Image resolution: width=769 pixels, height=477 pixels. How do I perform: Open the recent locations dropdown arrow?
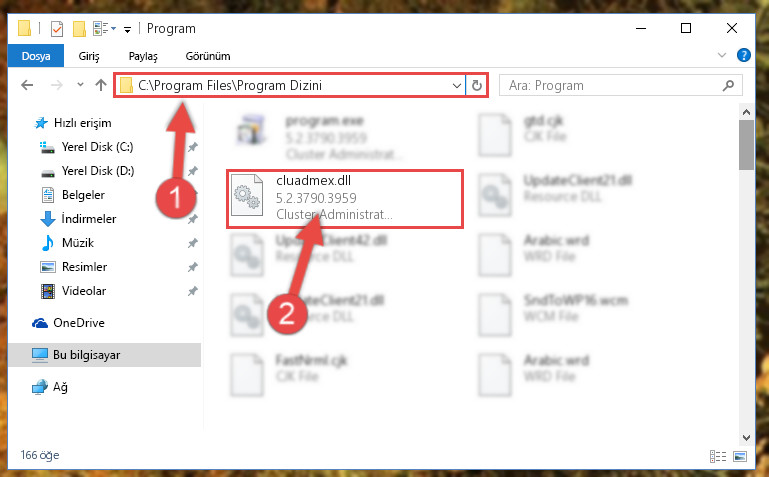coord(80,85)
